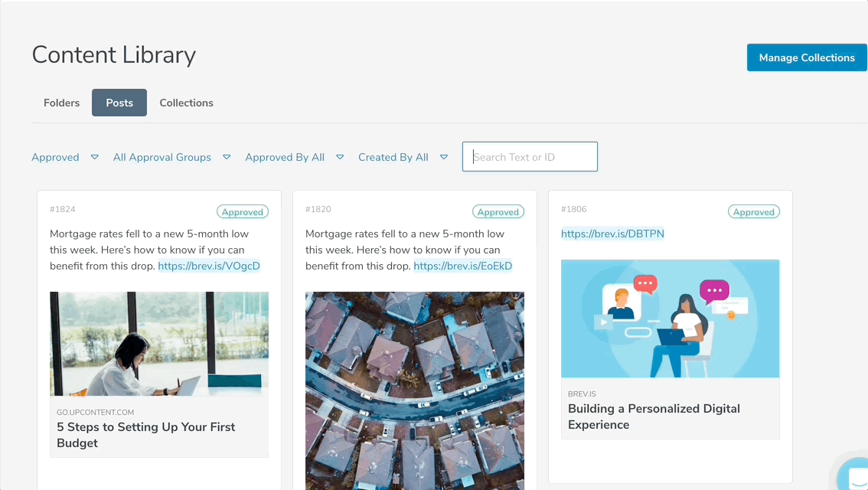The image size is (868, 490).
Task: Open the https://brev.is/VOgcD link
Action: 209,266
